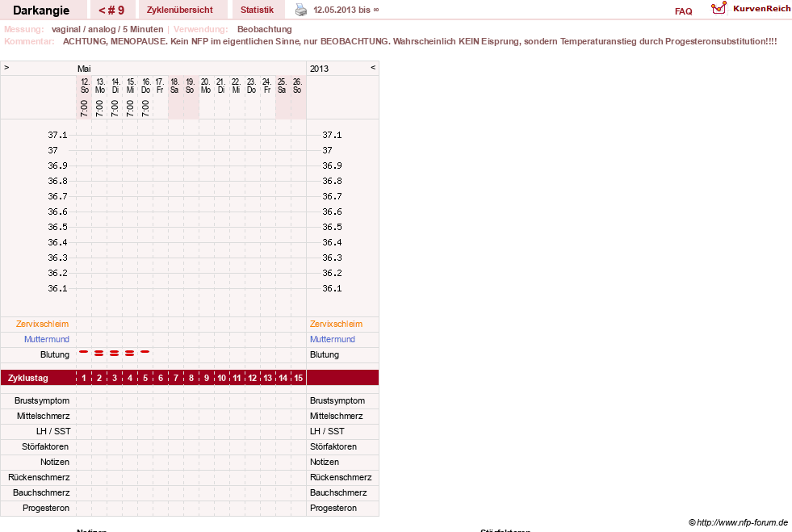
Task: Click the 7:00 time under 16. Do
Action: pyautogui.click(x=145, y=108)
